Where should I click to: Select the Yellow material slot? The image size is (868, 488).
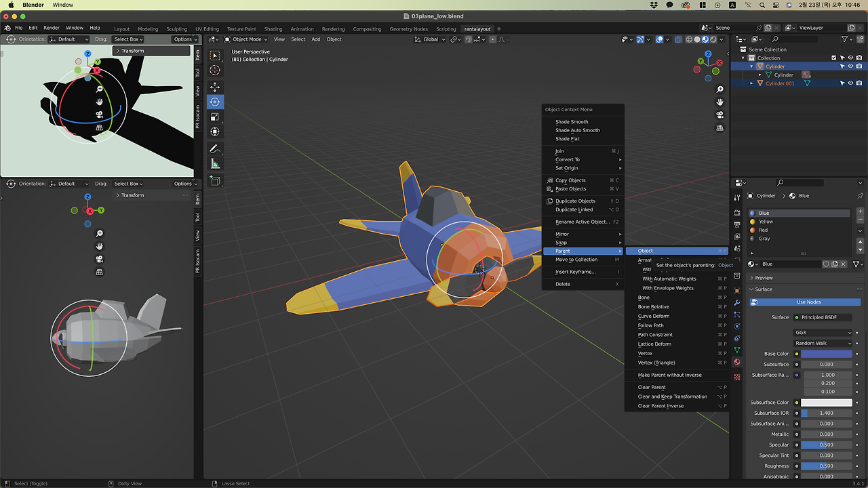pyautogui.click(x=766, y=222)
